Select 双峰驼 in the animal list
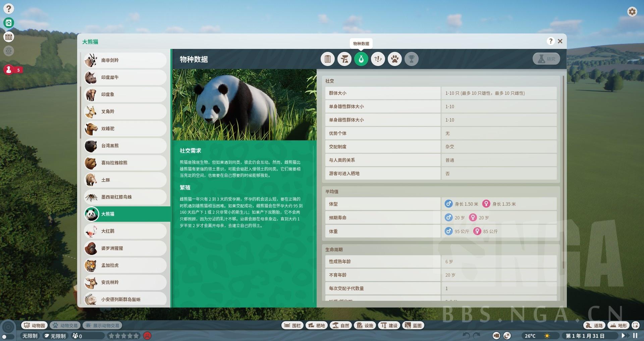Screen dimensions: 644x341 click(125, 129)
